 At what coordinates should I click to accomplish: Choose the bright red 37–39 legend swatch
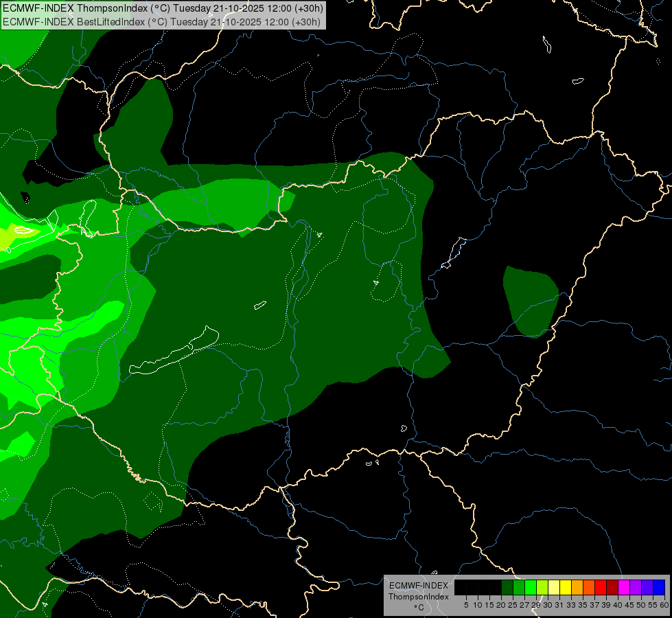click(601, 587)
